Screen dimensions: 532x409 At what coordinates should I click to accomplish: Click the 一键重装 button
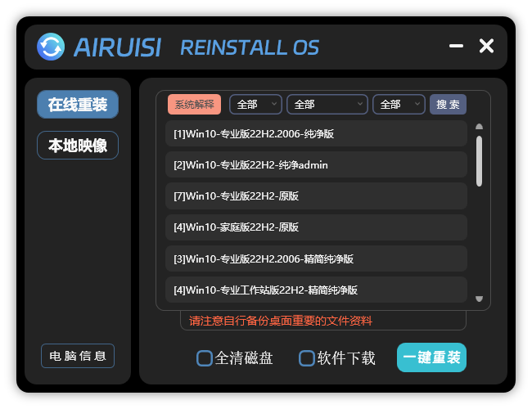(431, 357)
